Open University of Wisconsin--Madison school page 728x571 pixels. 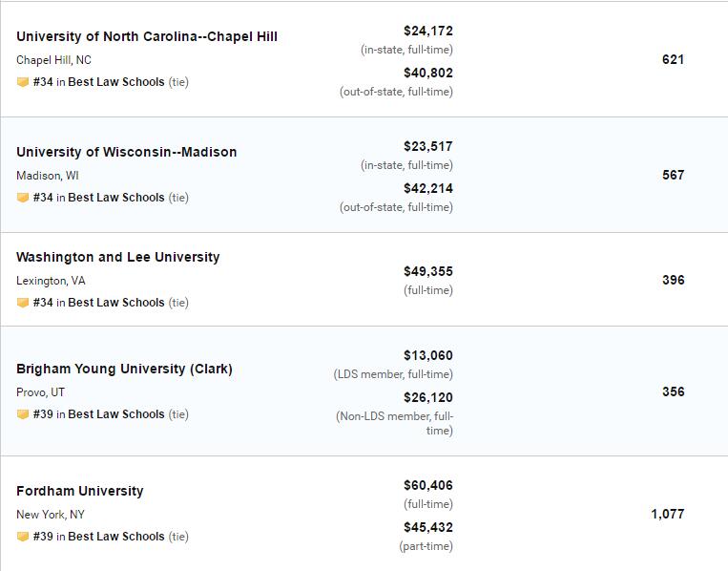pos(126,152)
